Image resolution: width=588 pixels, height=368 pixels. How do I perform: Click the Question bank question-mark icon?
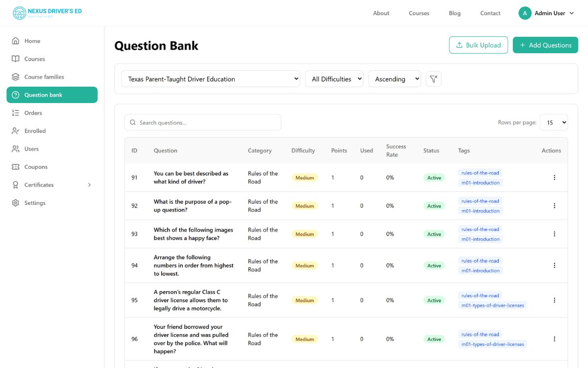[16, 95]
